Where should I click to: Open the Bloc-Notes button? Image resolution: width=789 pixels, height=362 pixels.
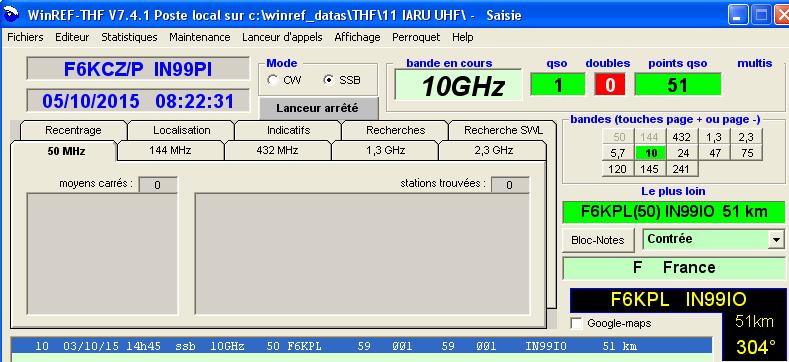598,240
